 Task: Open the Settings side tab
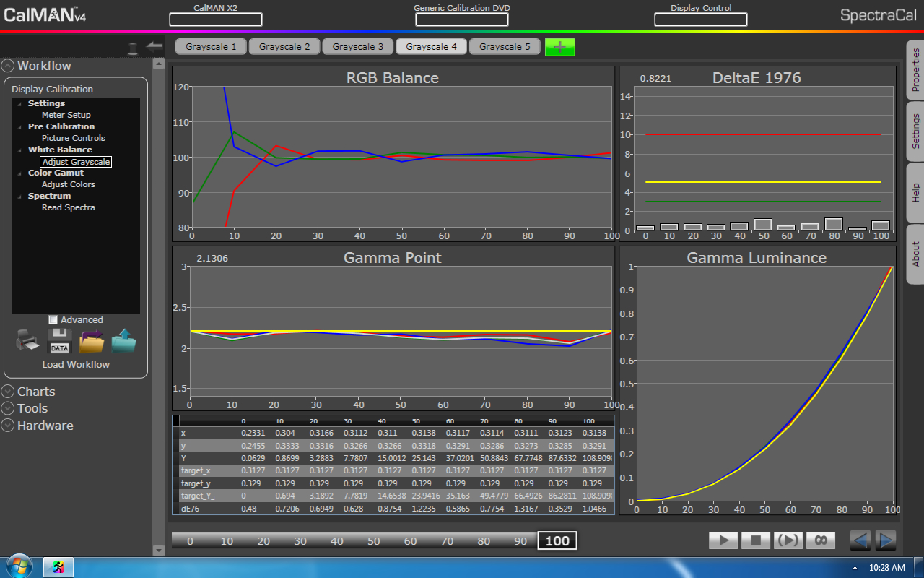pyautogui.click(x=915, y=131)
